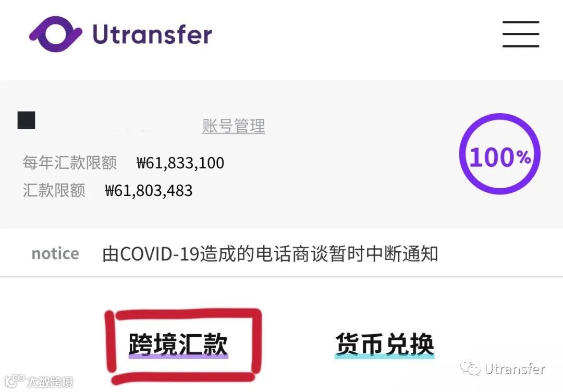563x392 pixels.
Task: Click cyan underline beneath 货币兑换
Action: pos(385,357)
